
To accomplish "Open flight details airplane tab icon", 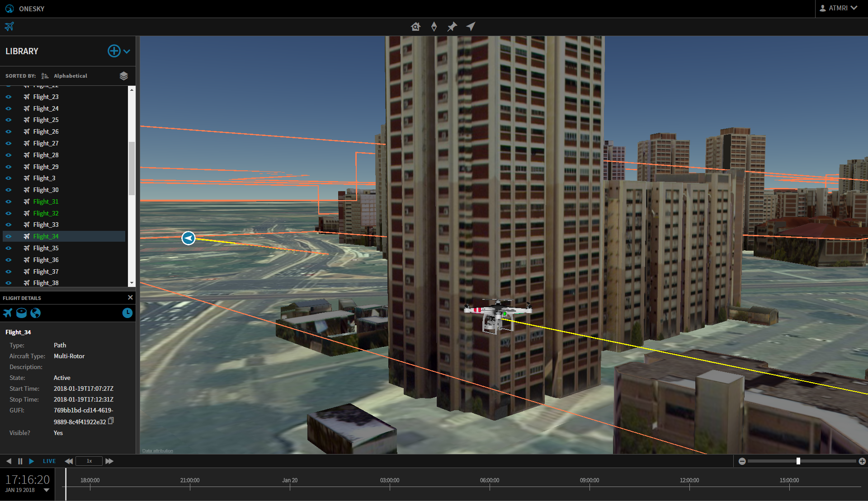I will pyautogui.click(x=8, y=313).
